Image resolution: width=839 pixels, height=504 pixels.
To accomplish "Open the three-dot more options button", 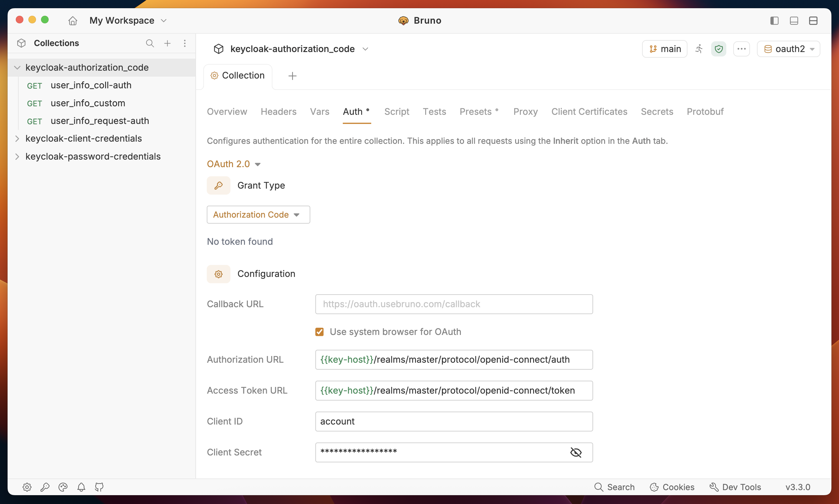I will coord(741,49).
